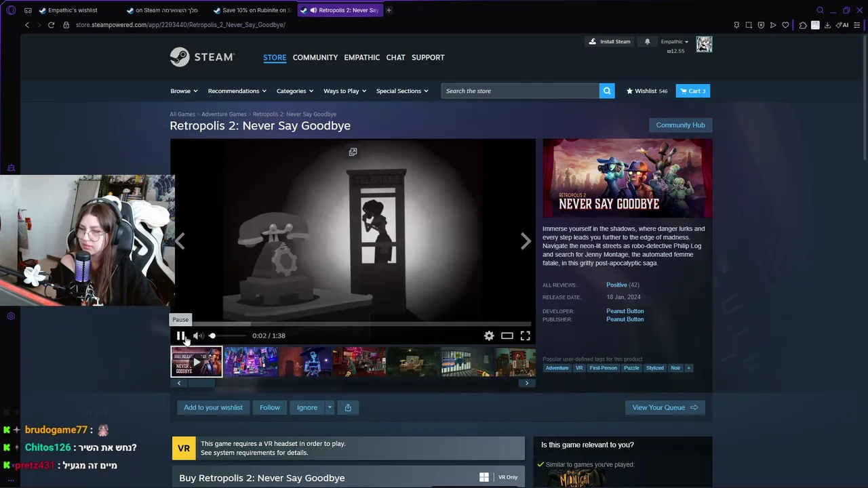Go to previous media with left arrow

[180, 241]
